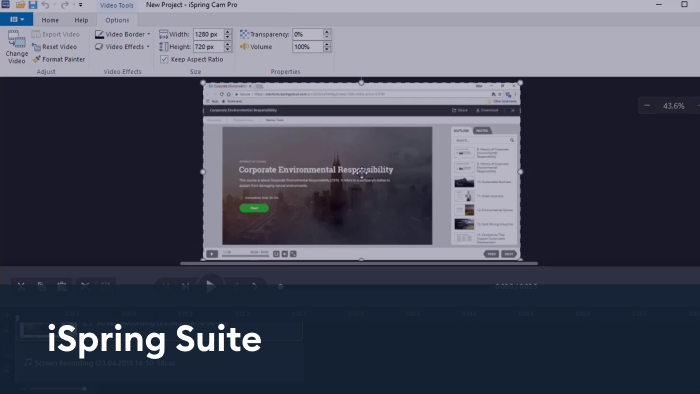Undo the last action

click(x=46, y=5)
